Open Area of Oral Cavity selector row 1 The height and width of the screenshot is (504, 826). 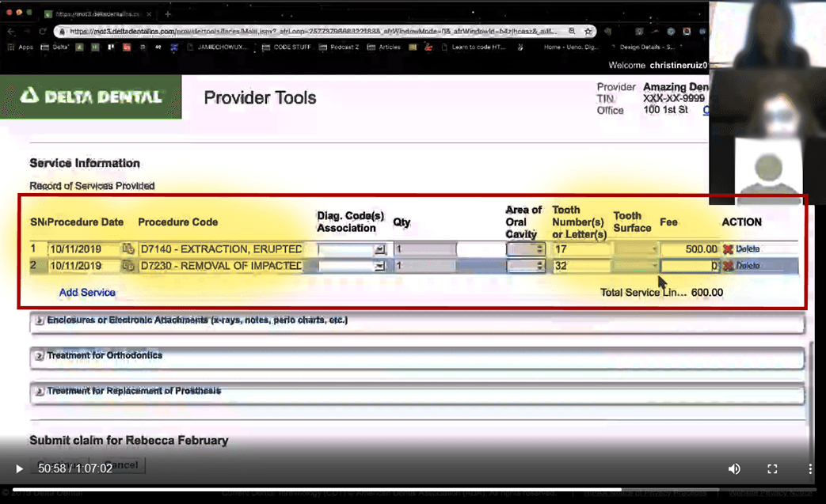(526, 249)
